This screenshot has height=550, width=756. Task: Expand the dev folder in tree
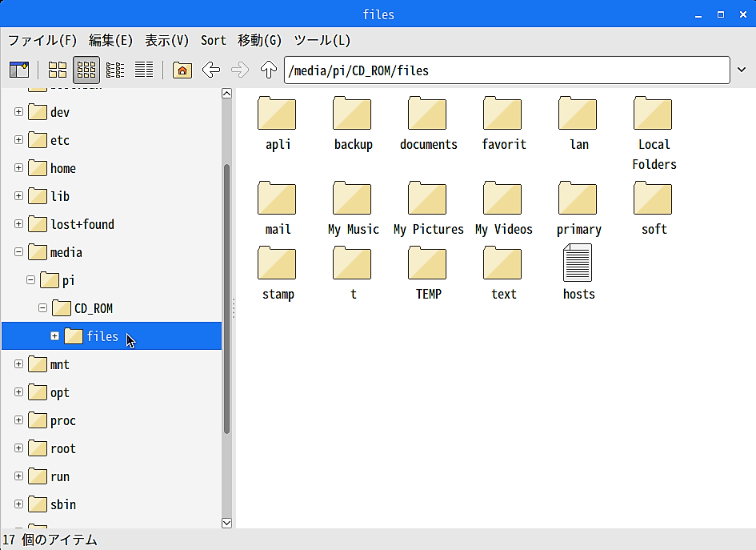(19, 112)
